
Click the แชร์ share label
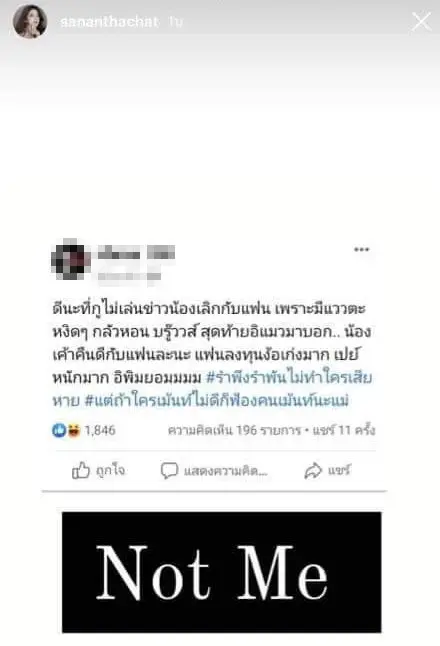coord(339,470)
